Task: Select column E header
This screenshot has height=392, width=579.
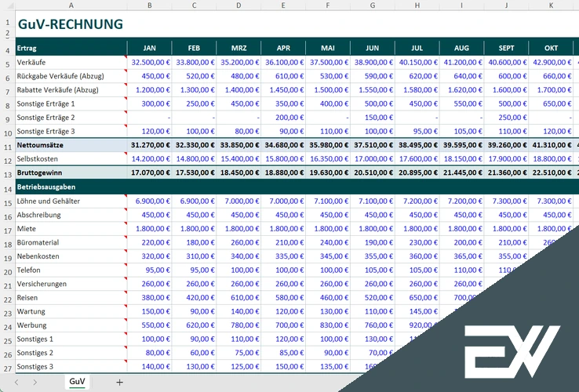Action: pyautogui.click(x=283, y=5)
